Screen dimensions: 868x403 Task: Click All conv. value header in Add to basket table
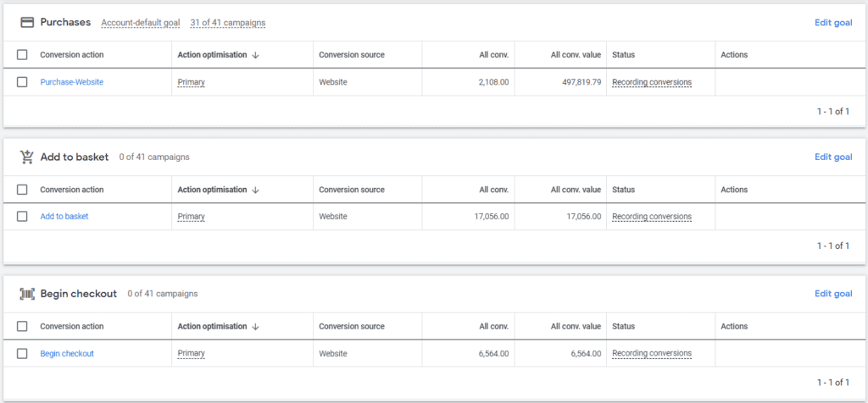[x=576, y=190]
